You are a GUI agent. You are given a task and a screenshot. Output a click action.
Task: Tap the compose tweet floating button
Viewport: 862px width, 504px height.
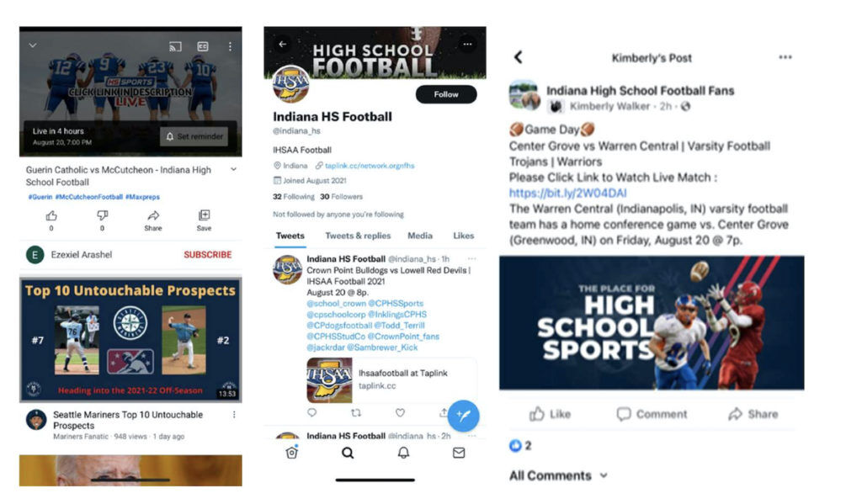[x=463, y=416]
